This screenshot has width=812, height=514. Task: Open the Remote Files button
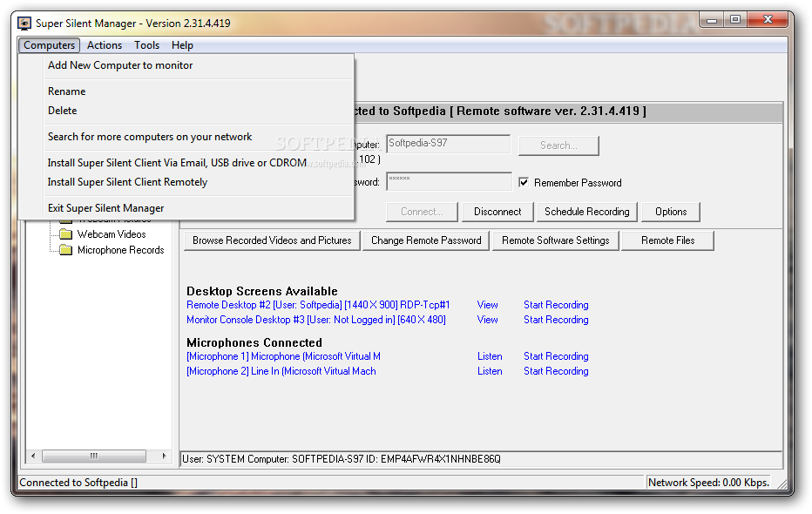(668, 240)
